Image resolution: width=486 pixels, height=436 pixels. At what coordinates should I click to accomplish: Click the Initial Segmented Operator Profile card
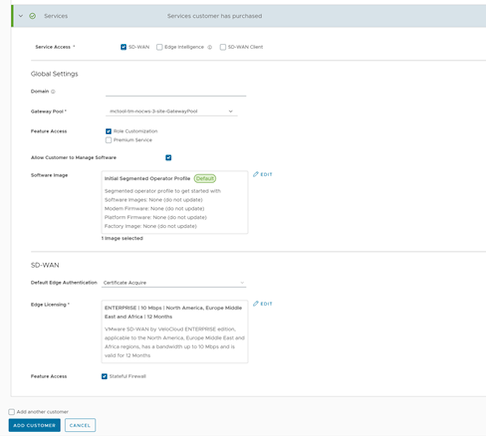[175, 202]
